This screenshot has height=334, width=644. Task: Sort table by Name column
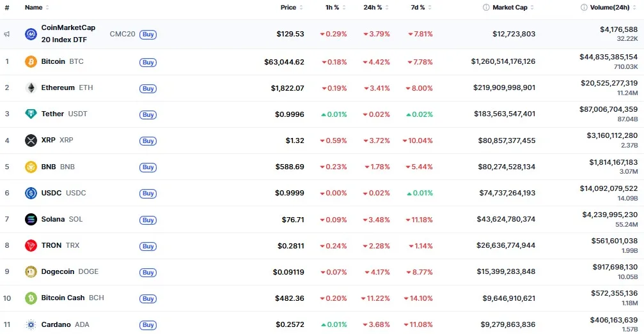[x=36, y=8]
